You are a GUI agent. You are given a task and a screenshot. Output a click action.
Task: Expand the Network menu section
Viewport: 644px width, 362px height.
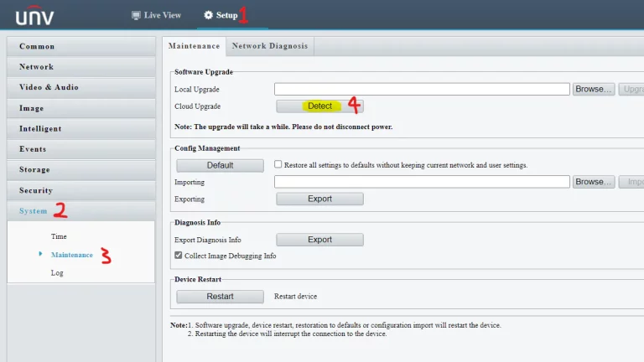80,67
